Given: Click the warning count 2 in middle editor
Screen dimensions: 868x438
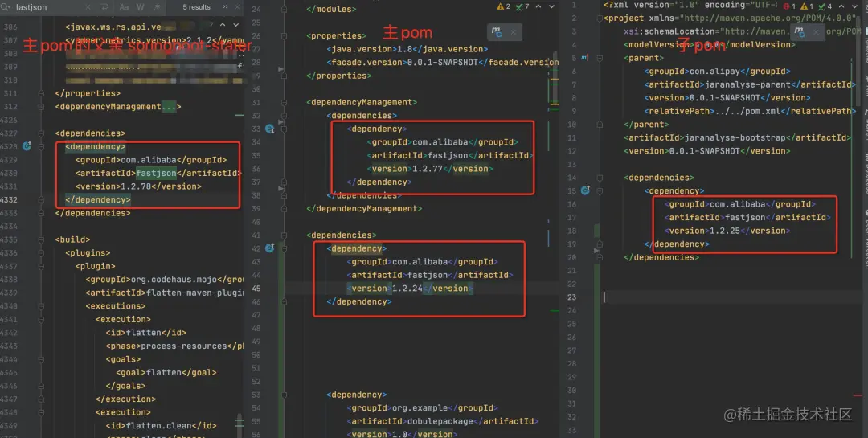Looking at the screenshot, I should 504,6.
